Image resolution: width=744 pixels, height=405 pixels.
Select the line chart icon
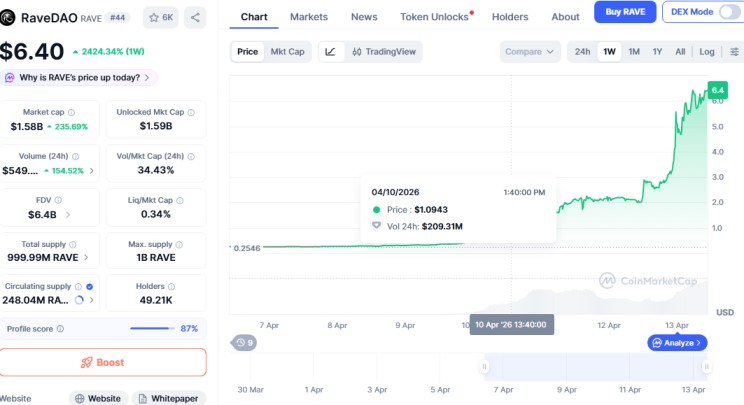click(x=330, y=52)
